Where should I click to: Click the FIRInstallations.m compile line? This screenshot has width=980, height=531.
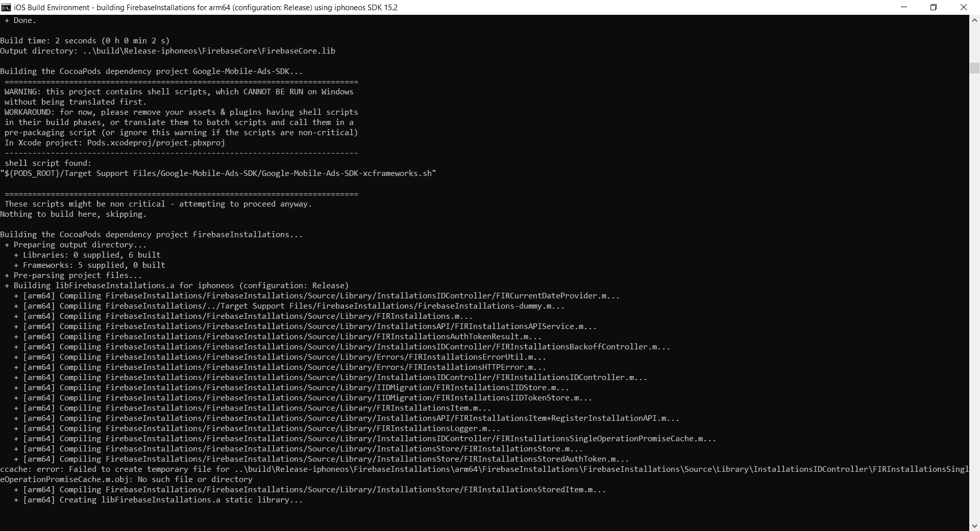243,316
